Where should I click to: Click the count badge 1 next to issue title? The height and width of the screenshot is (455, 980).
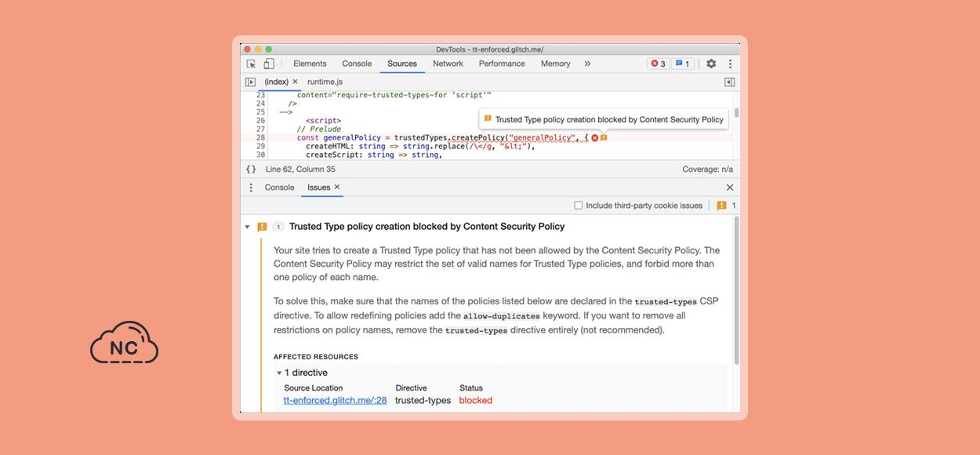(x=278, y=227)
